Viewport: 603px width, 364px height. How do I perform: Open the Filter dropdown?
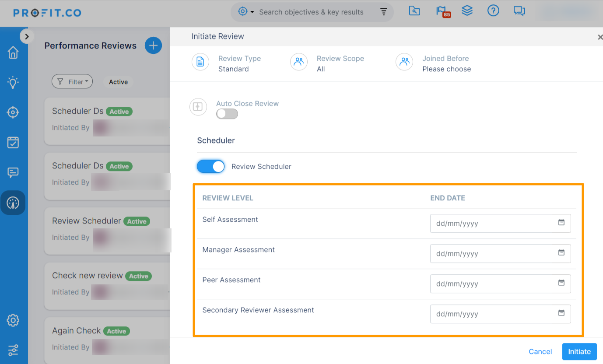(x=72, y=82)
